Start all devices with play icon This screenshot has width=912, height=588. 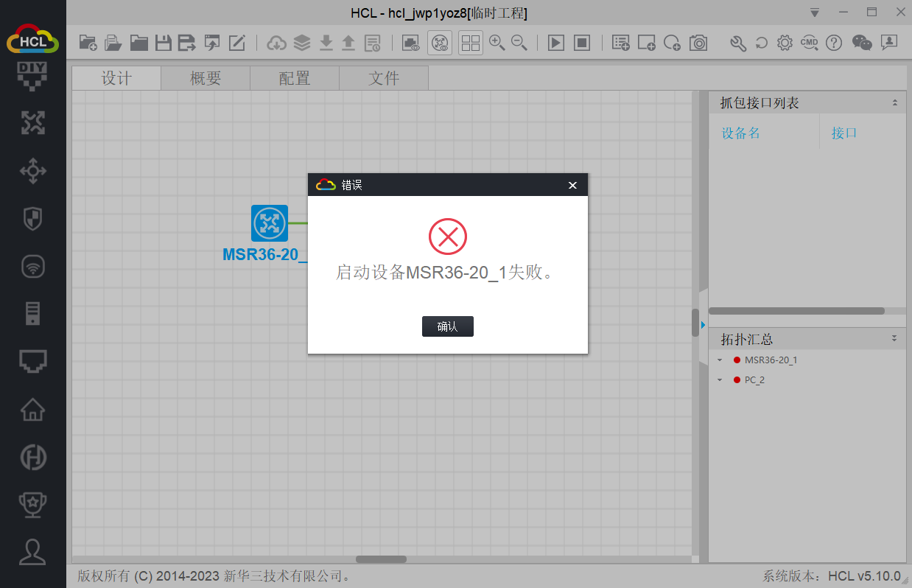(556, 43)
